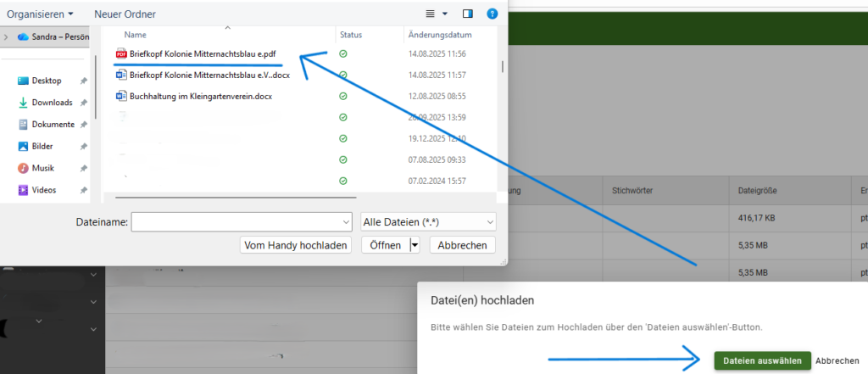Go to Dokumente quick access folder
868x374 pixels.
(53, 125)
